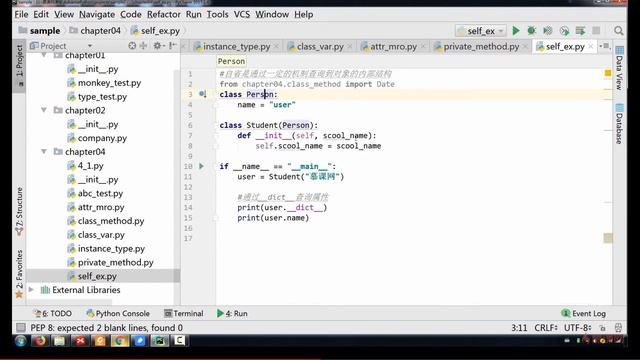The image size is (640, 360).
Task: Click chapter04 breadcrumb in navigation bar
Action: coord(95,31)
